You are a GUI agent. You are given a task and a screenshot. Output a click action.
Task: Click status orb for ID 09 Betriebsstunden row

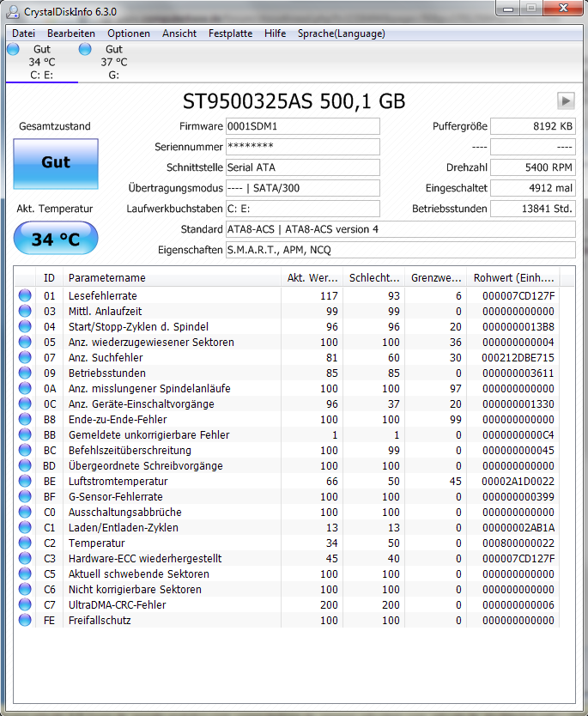click(25, 373)
